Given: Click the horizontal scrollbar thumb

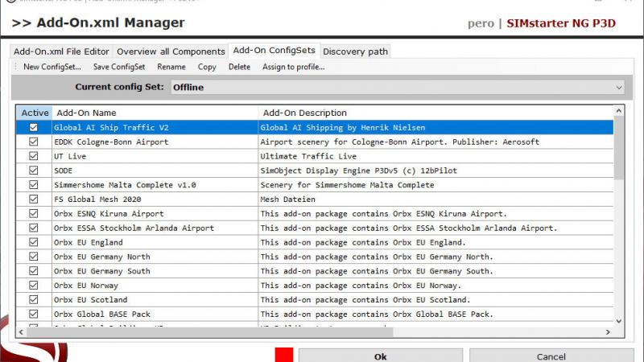Looking at the screenshot, I should pos(210,331).
